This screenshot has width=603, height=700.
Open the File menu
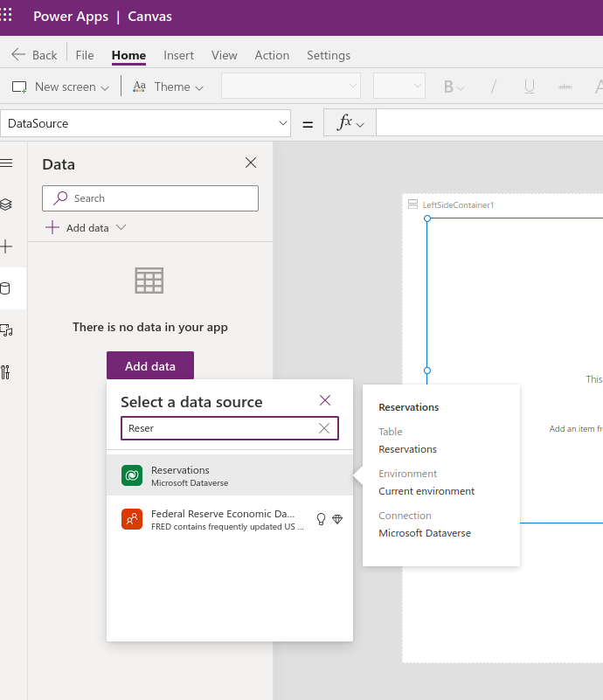pyautogui.click(x=85, y=55)
